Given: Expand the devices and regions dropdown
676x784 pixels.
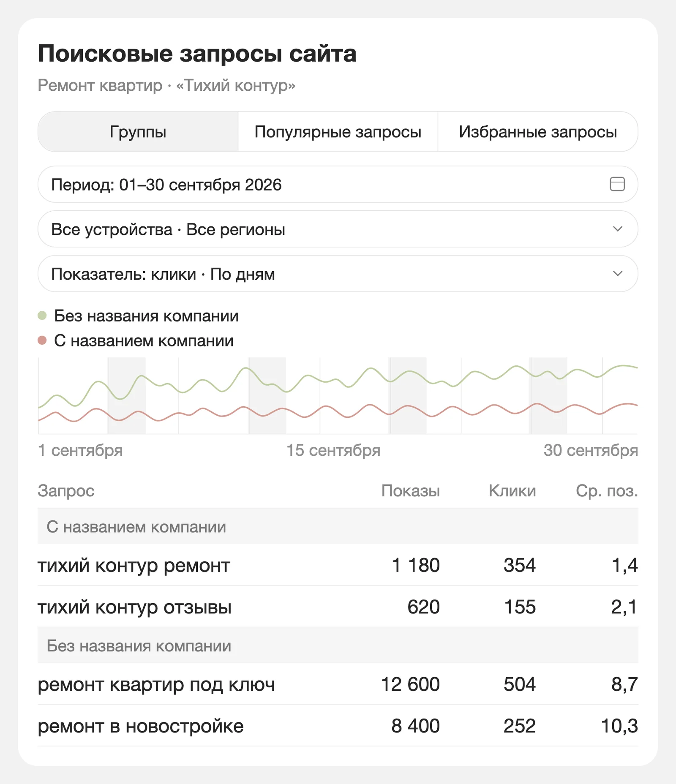Looking at the screenshot, I should coord(338,229).
